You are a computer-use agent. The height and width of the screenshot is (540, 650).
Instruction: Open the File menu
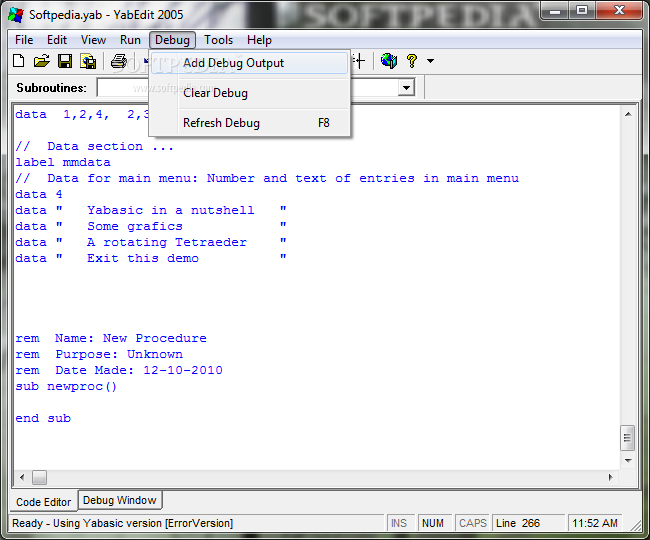24,40
